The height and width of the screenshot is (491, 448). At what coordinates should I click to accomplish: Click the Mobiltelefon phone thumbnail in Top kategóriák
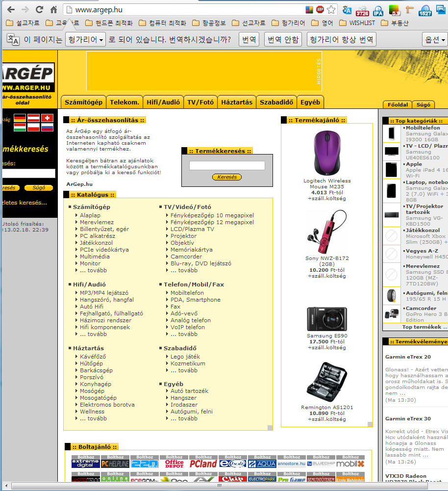click(392, 133)
